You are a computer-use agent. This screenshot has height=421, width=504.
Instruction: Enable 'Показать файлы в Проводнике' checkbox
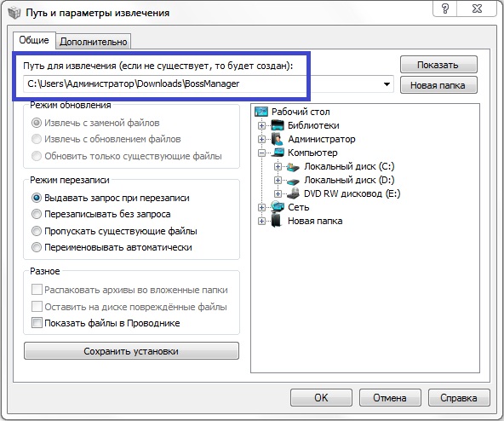pyautogui.click(x=37, y=322)
